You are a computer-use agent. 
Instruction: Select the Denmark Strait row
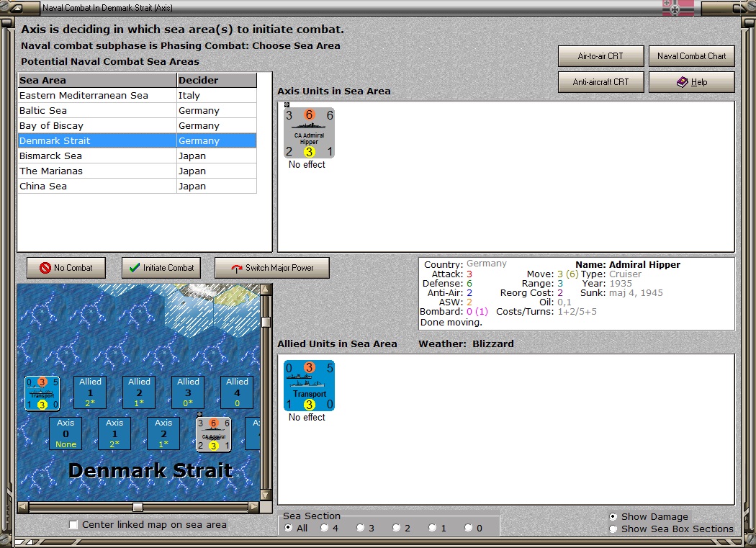coord(137,141)
